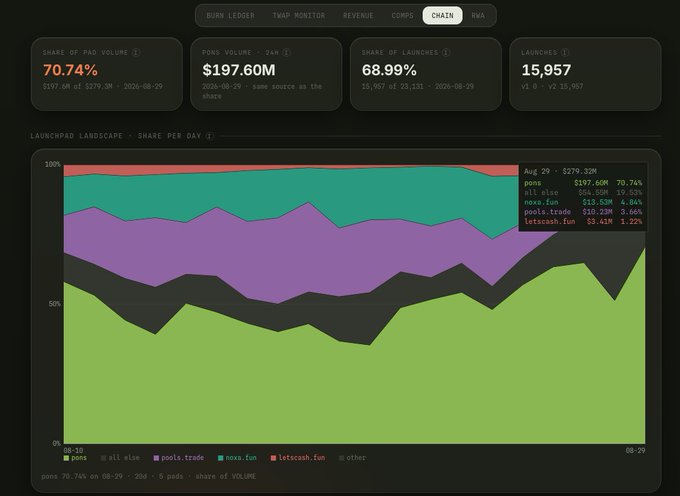The image size is (680, 496).
Task: Switch to the RWA tab
Action: pos(478,16)
